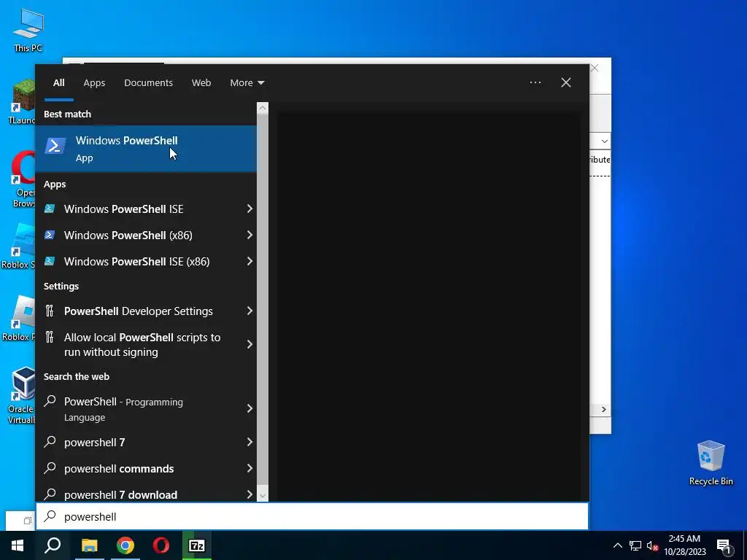The image size is (747, 560).
Task: Switch to 7-Zip taskbar icon
Action: click(x=197, y=545)
